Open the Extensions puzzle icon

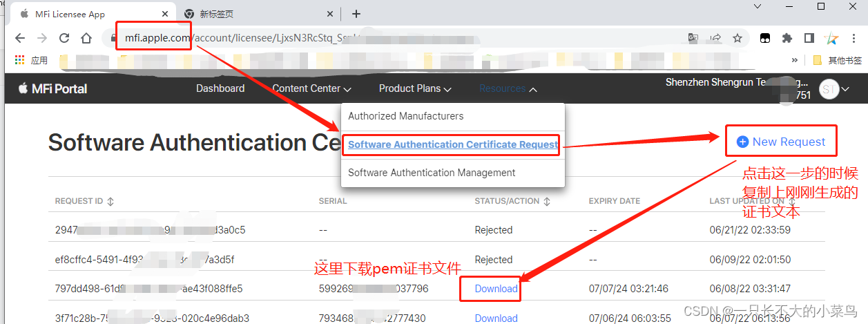pos(787,38)
